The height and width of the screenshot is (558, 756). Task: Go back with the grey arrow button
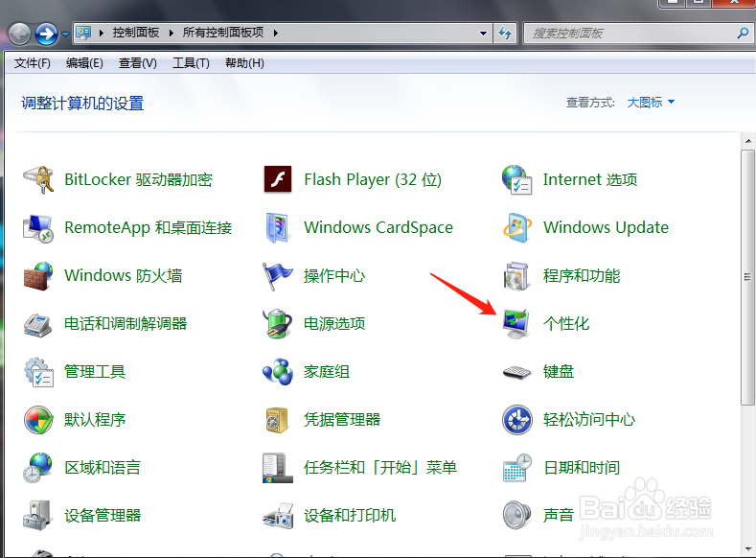(x=19, y=34)
